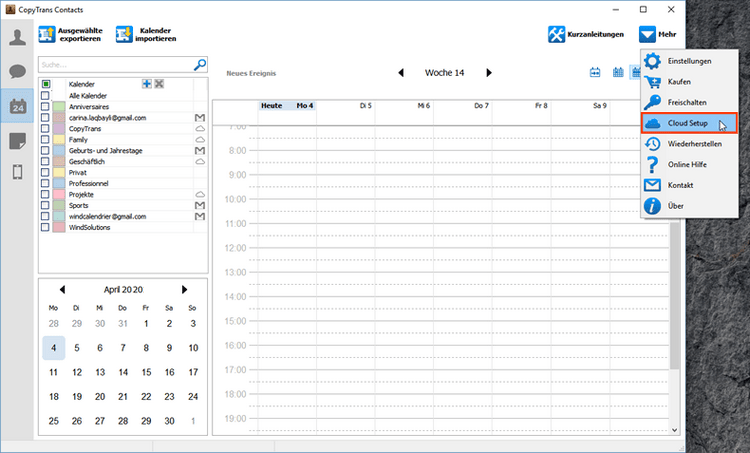This screenshot has width=750, height=453.
Task: Click the Family yellow color swatch
Action: tap(59, 139)
